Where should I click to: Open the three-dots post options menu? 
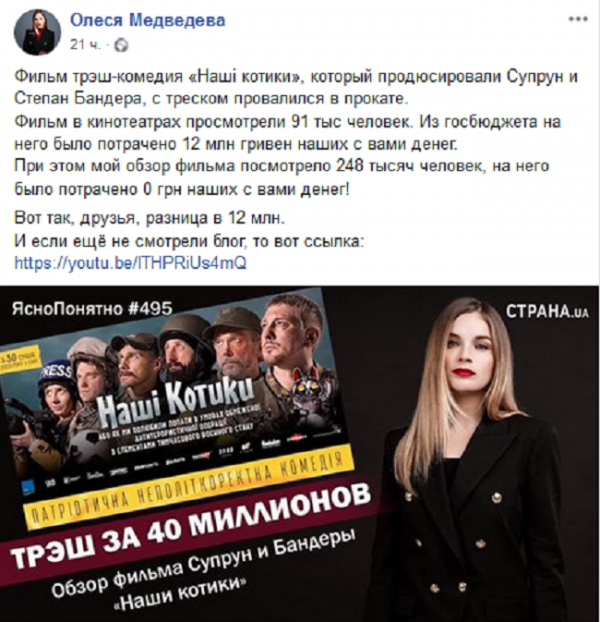click(x=578, y=19)
